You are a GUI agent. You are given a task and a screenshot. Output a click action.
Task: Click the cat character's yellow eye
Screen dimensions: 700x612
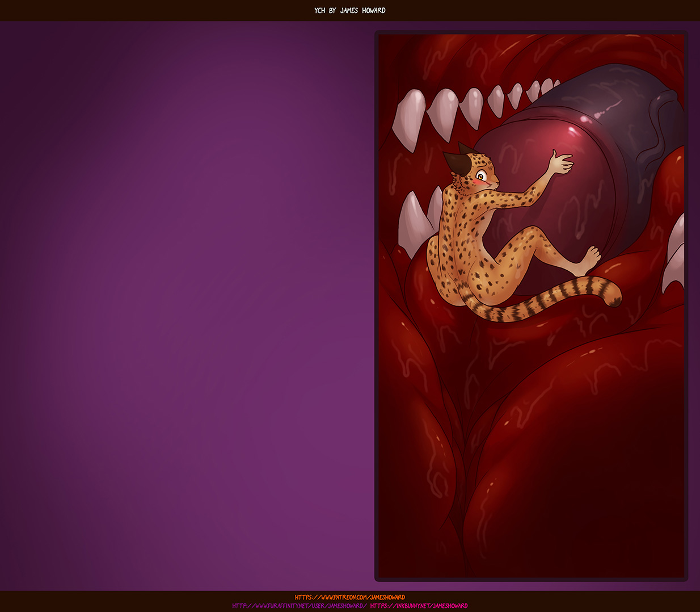tap(480, 176)
